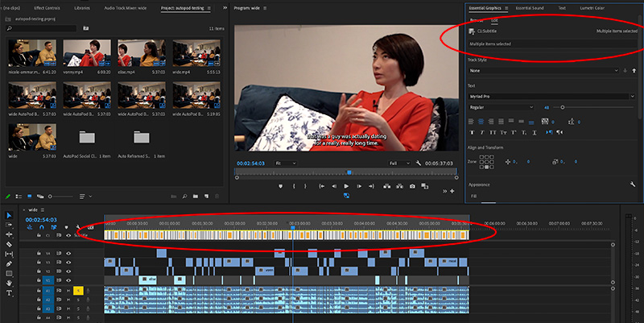The image size is (644, 323).
Task: Step forward one frame
Action: coord(359,186)
